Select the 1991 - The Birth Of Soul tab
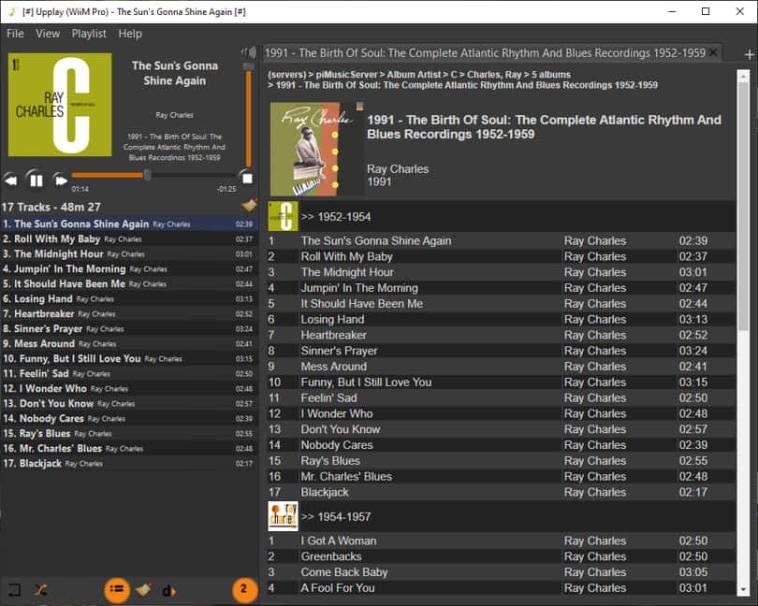The width and height of the screenshot is (758, 606). (x=485, y=53)
